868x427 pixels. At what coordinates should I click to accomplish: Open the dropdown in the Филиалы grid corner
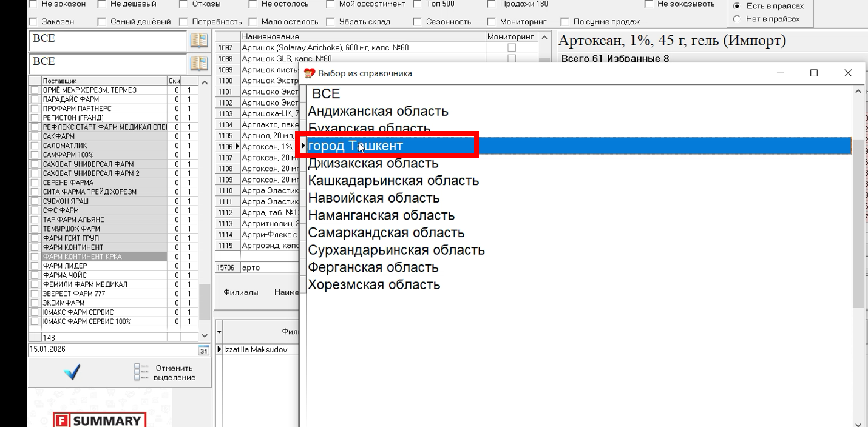click(x=219, y=331)
